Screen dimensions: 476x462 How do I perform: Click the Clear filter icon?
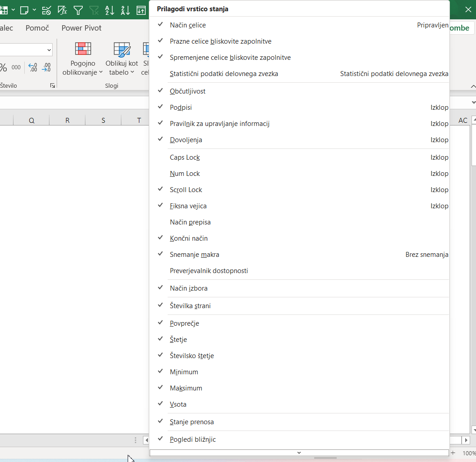tap(94, 10)
